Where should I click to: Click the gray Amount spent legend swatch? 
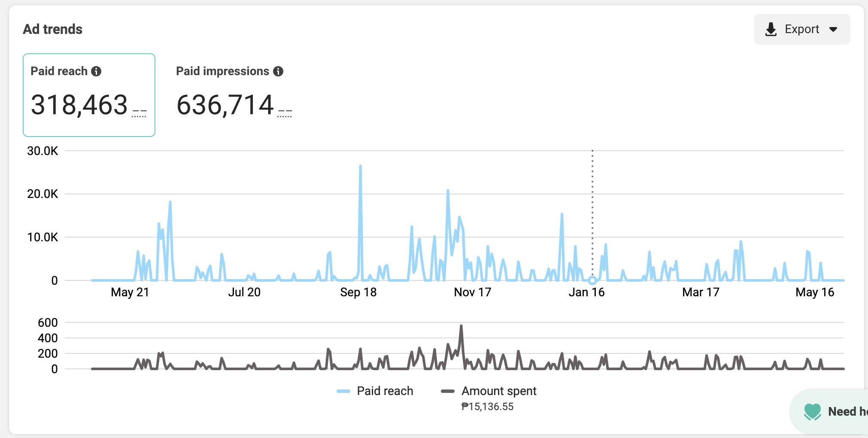[448, 391]
